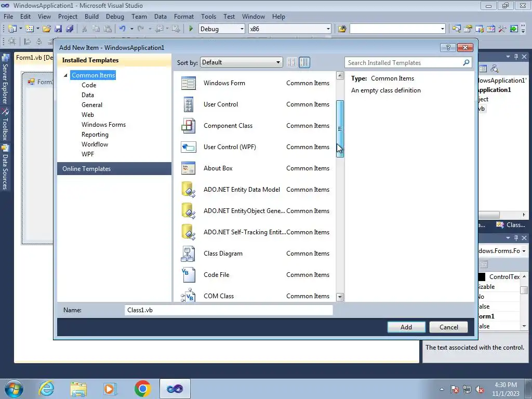Open the Properties Window toolbar icon
The width and height of the screenshot is (532, 399).
click(x=468, y=29)
